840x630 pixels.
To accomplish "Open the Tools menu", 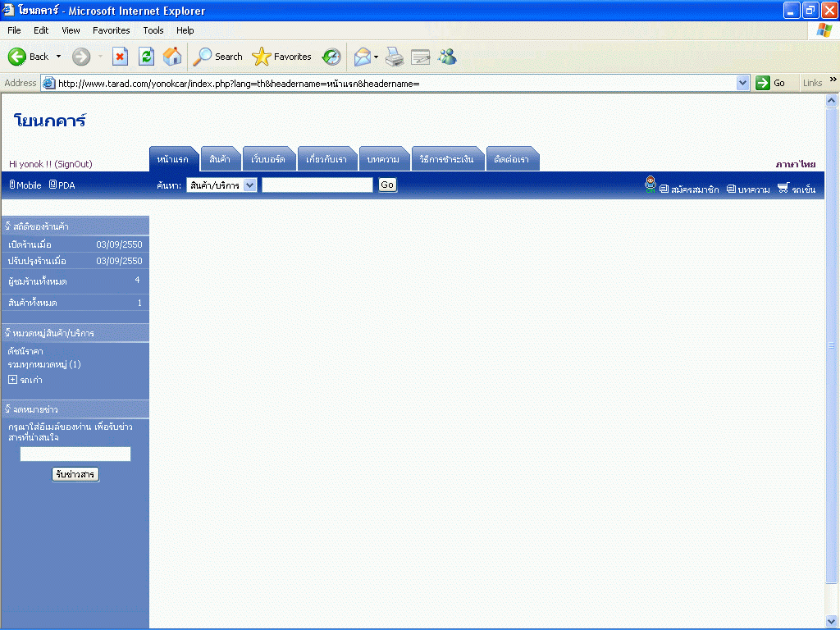I will click(153, 30).
